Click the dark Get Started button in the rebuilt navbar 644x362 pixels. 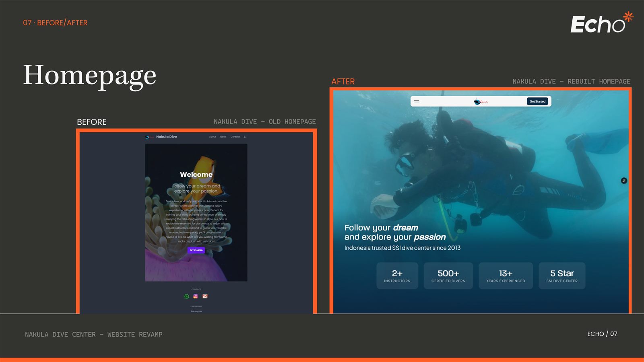(537, 101)
